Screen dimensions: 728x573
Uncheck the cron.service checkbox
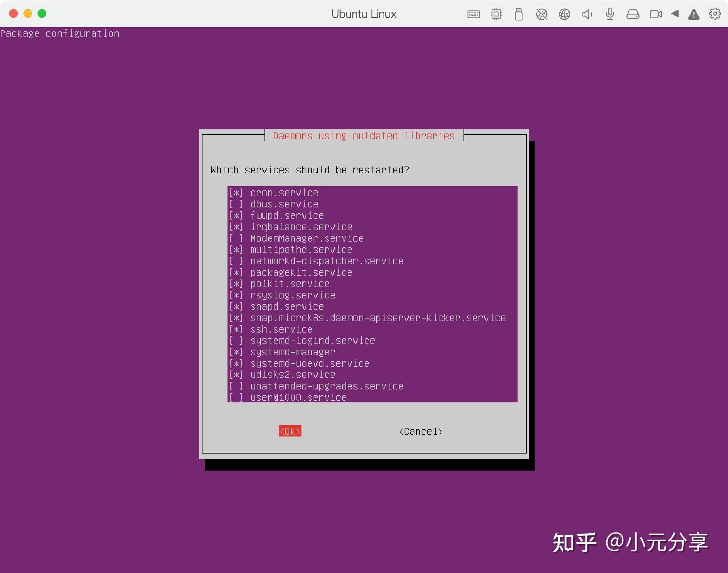click(x=236, y=193)
